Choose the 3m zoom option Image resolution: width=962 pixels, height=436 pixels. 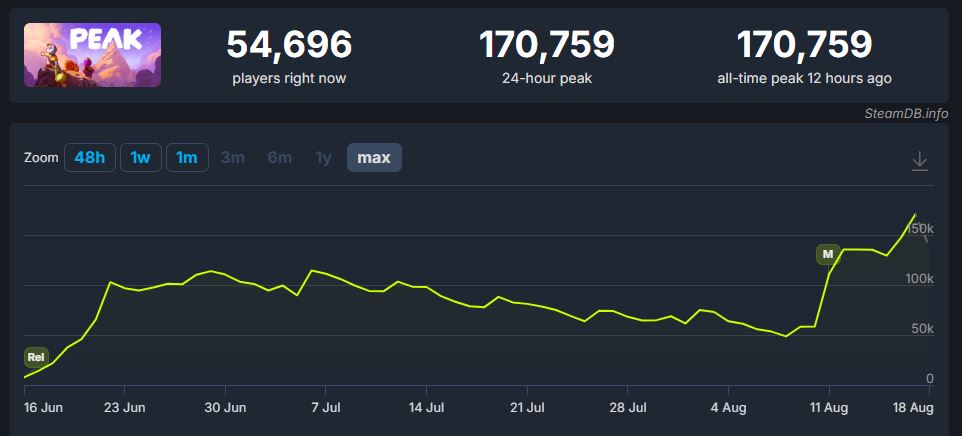pos(233,158)
